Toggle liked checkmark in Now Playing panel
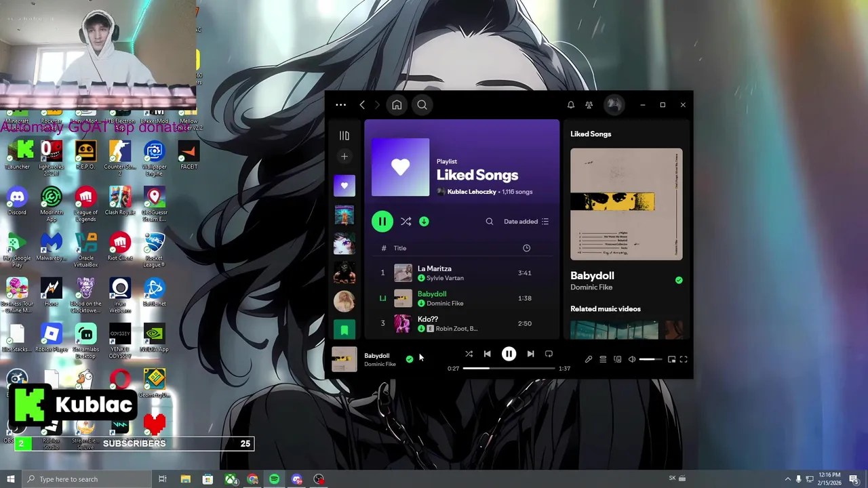 pyautogui.click(x=679, y=280)
